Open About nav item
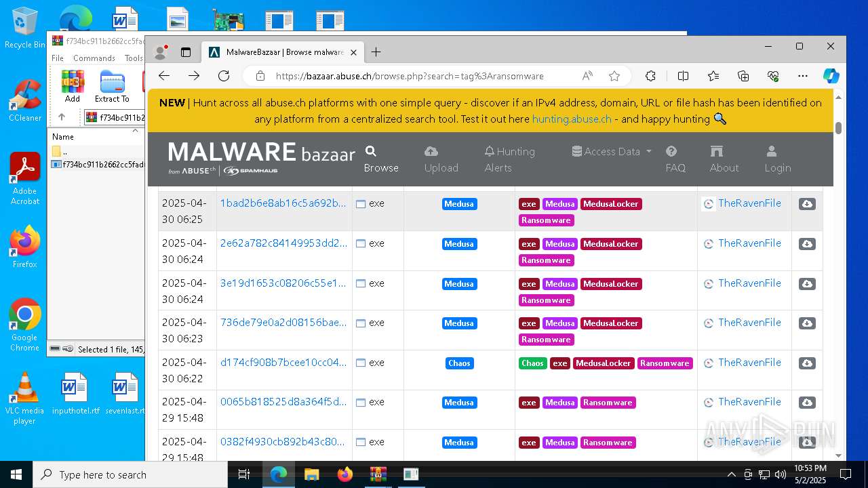This screenshot has width=868, height=488. pos(724,160)
